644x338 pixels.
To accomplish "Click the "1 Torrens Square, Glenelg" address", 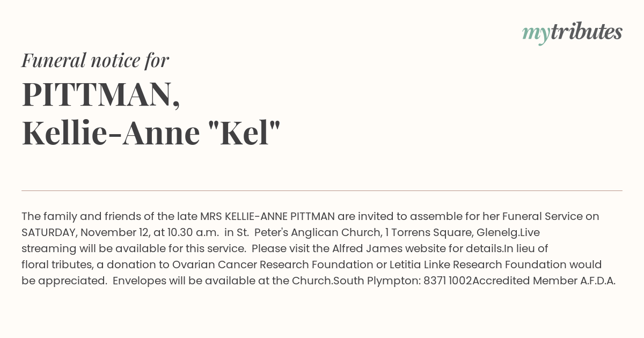I will coord(449,232).
